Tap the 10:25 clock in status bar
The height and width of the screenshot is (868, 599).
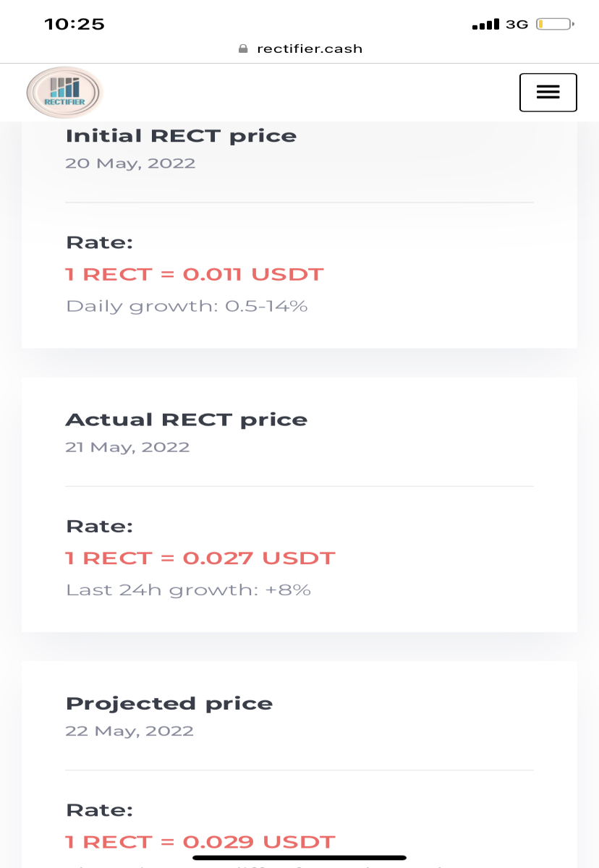pos(75,24)
